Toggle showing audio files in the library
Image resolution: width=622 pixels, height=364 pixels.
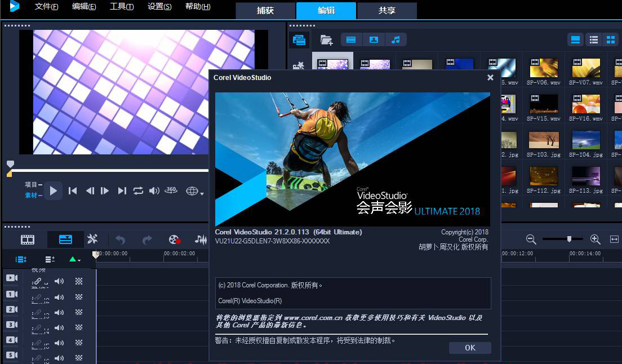(396, 39)
